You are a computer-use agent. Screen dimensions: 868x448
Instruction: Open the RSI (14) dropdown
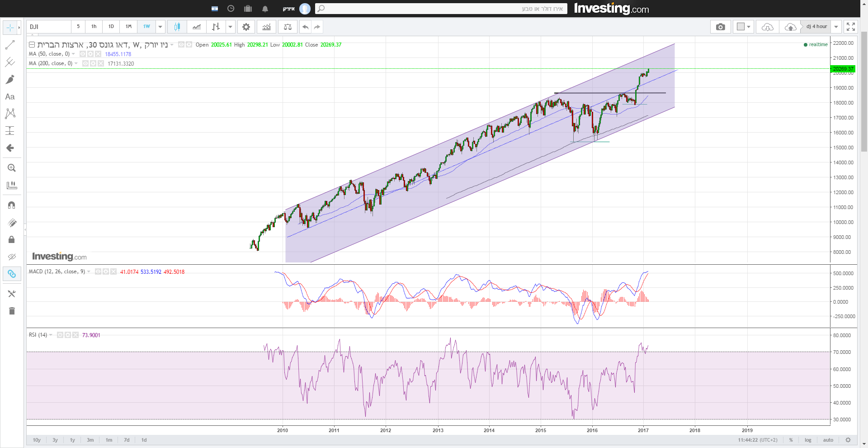point(51,335)
